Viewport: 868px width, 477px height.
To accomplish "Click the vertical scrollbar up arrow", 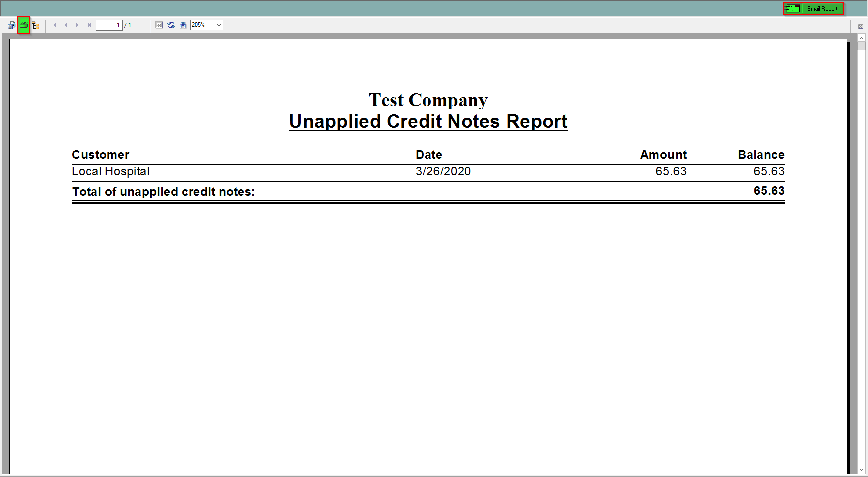I will (x=861, y=38).
